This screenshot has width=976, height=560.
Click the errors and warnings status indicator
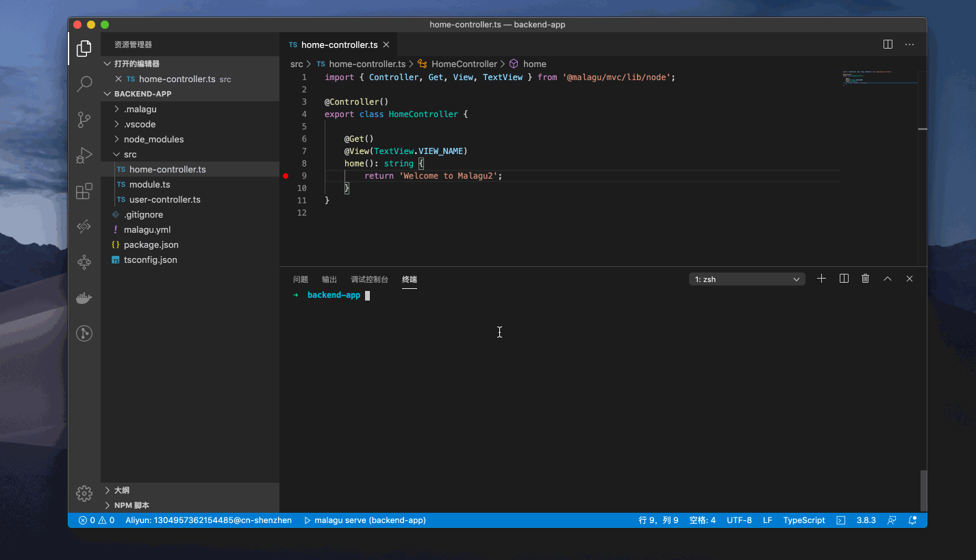coord(97,520)
